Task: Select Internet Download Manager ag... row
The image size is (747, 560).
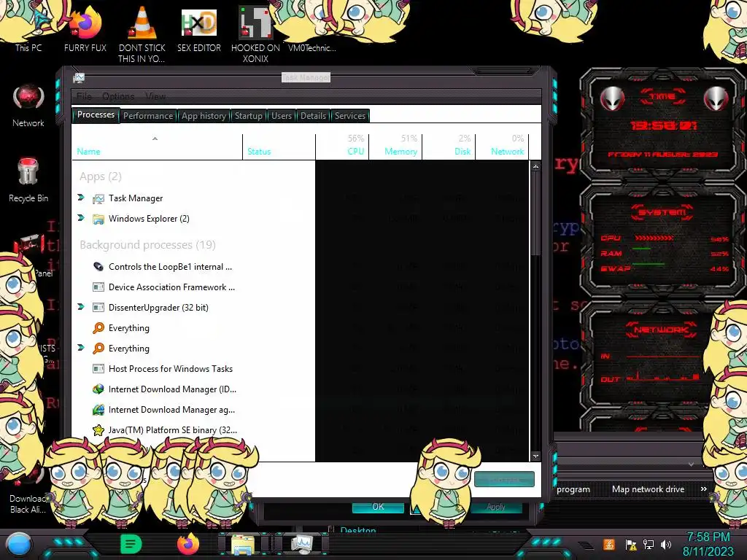Action: pyautogui.click(x=300, y=410)
